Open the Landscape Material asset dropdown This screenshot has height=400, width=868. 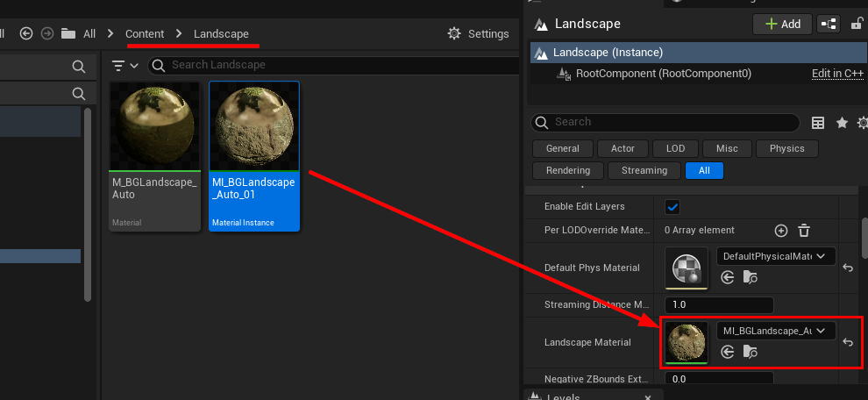776,331
